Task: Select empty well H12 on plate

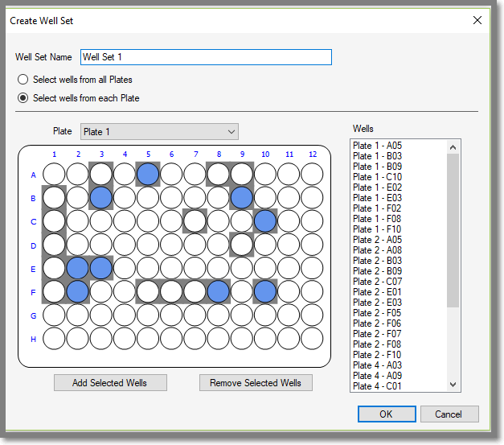Action: pos(312,337)
